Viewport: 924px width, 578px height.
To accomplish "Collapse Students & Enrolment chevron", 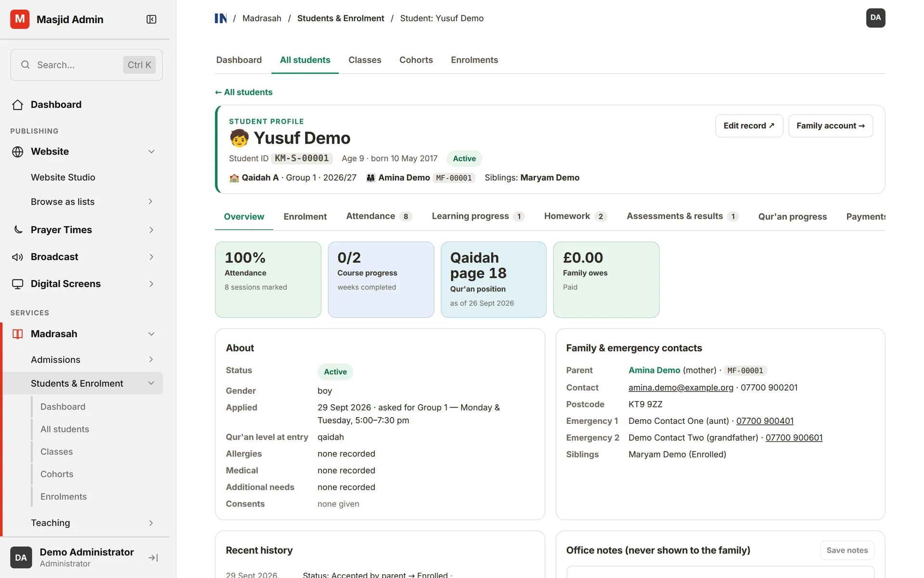I will coord(151,383).
